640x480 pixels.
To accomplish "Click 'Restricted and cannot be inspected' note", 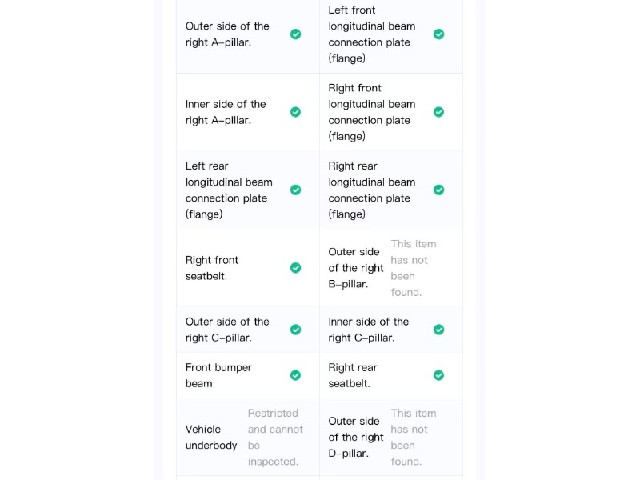I will [x=276, y=437].
